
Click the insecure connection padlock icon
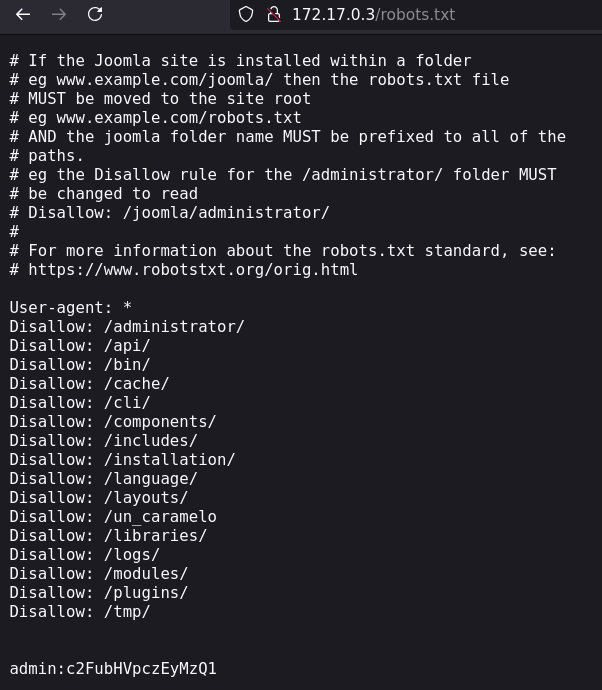274,15
